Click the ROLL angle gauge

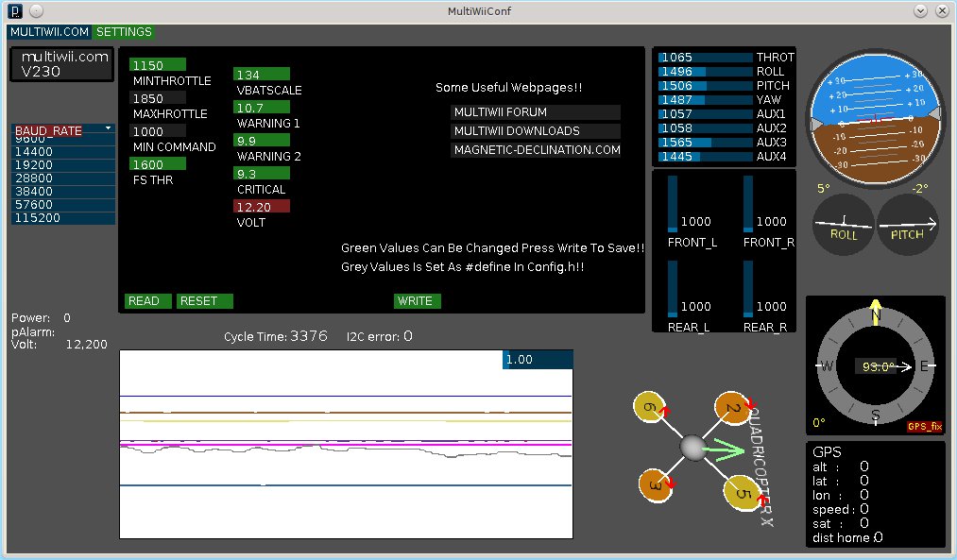coord(844,224)
